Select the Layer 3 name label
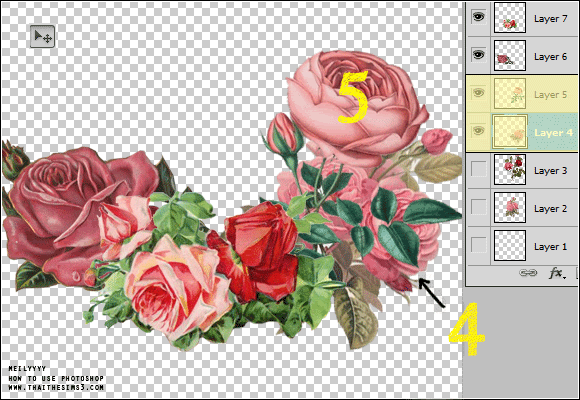 [550, 171]
